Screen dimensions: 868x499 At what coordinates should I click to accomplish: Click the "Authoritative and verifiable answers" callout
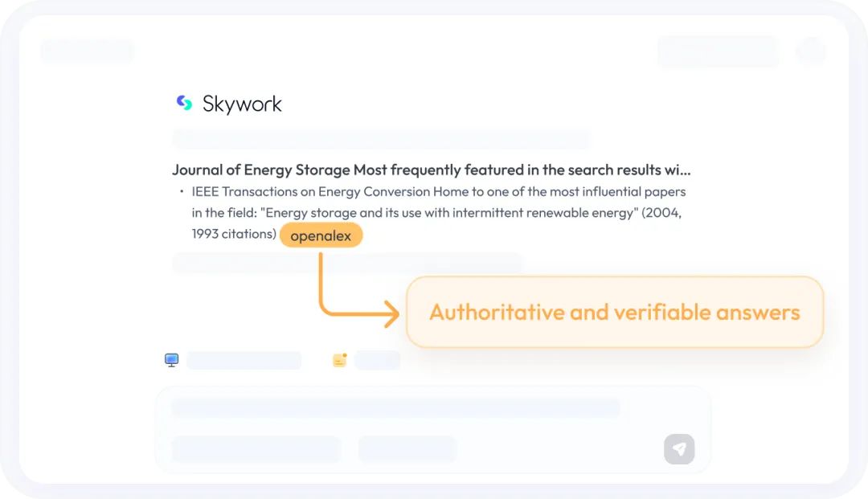(615, 313)
